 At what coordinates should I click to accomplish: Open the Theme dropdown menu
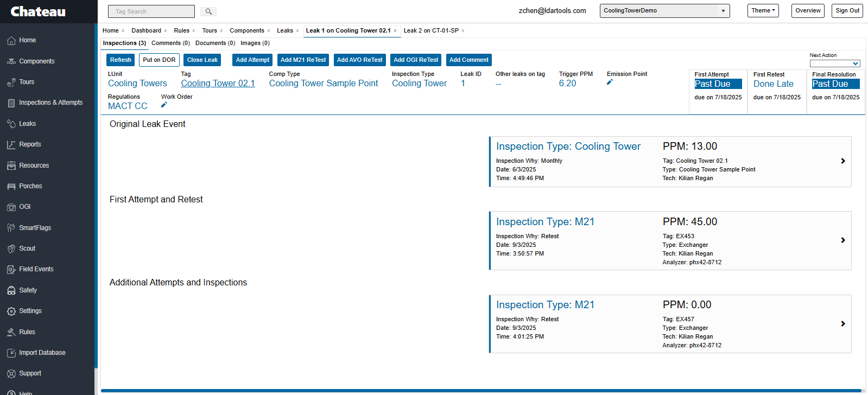click(763, 11)
